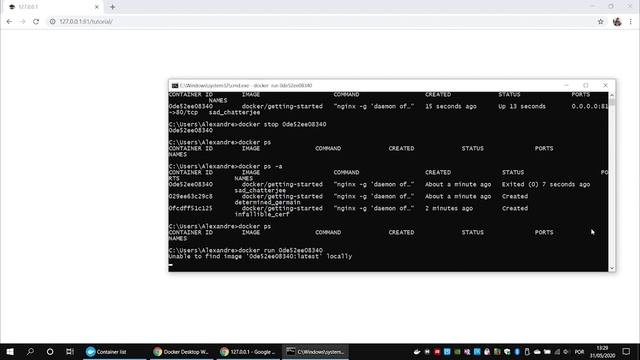Open the volume speaker tray icon
The width and height of the screenshot is (640, 360).
(x=566, y=352)
